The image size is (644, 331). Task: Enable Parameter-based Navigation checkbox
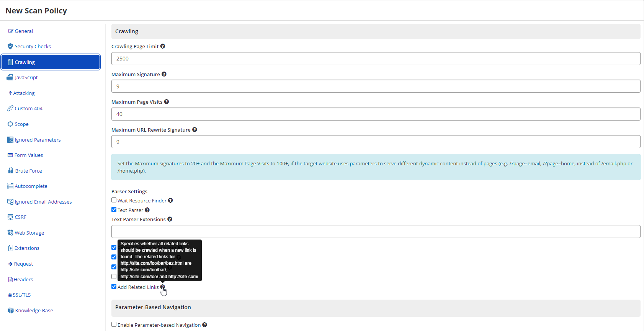tap(114, 324)
